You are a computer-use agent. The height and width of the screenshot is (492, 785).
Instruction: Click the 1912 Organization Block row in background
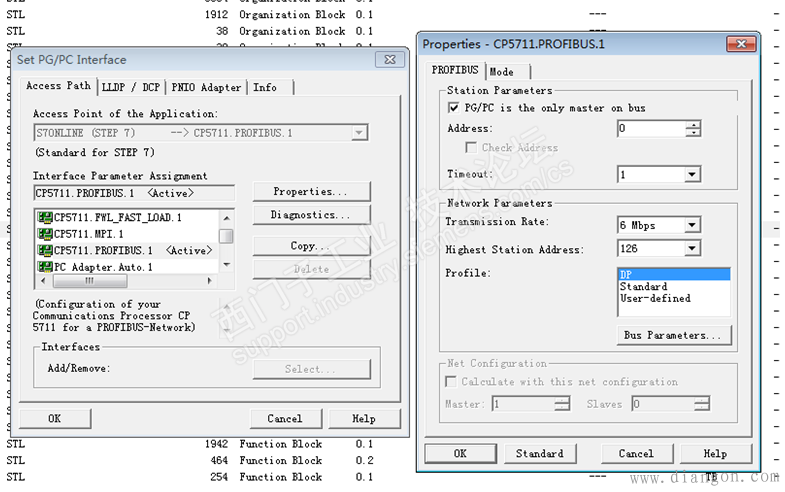tap(190, 15)
